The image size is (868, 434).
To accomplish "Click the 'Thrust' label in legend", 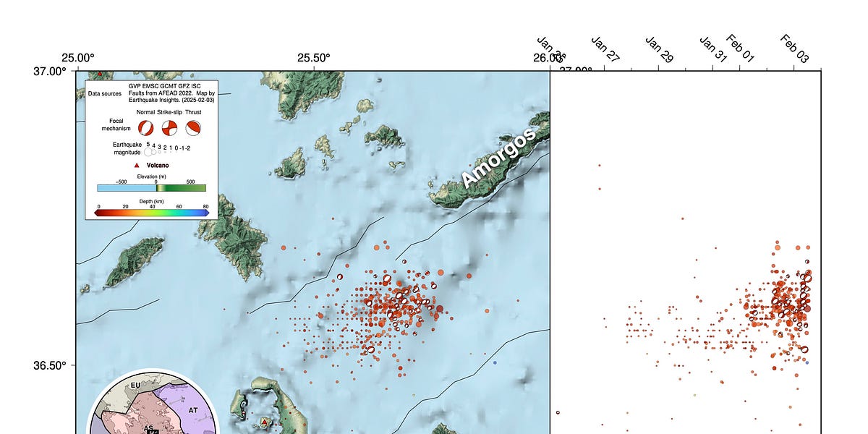I will [193, 112].
